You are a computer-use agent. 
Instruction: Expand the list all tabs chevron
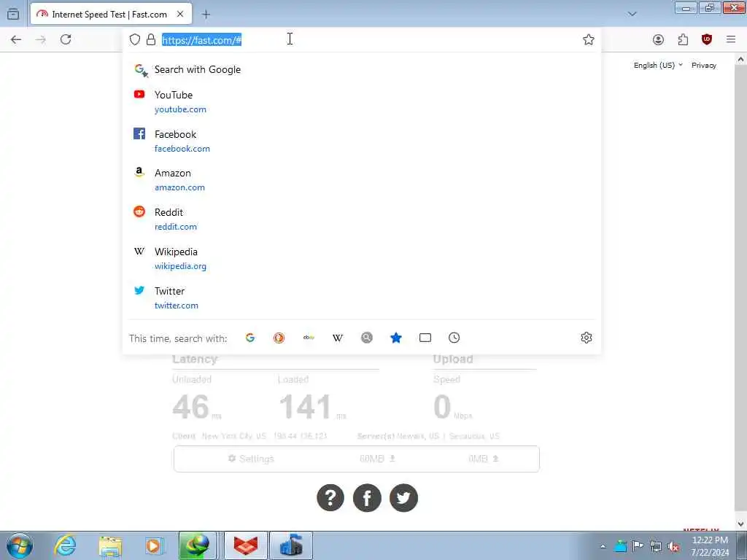click(x=632, y=14)
